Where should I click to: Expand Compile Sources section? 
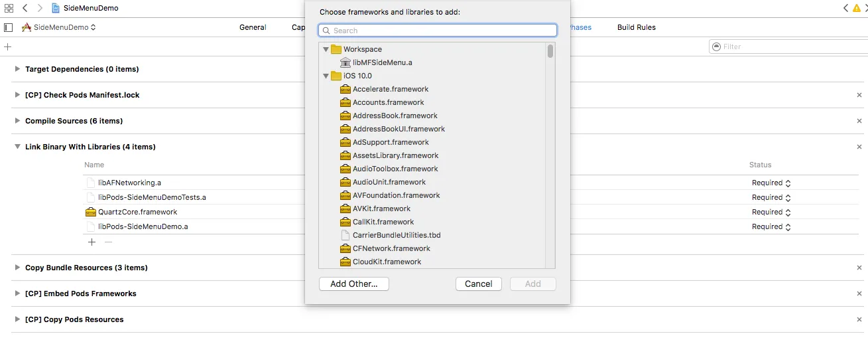17,121
